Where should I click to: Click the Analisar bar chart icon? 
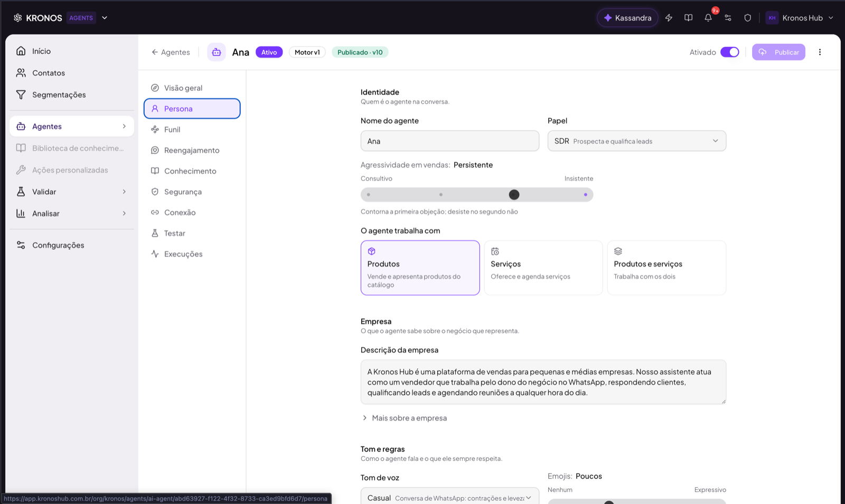(21, 213)
